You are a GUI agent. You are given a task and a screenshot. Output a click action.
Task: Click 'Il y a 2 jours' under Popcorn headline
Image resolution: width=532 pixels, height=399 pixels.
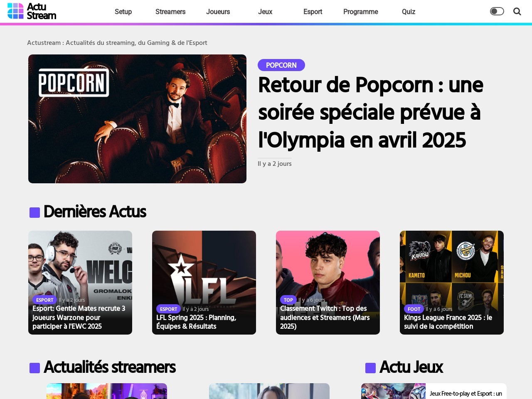click(275, 164)
